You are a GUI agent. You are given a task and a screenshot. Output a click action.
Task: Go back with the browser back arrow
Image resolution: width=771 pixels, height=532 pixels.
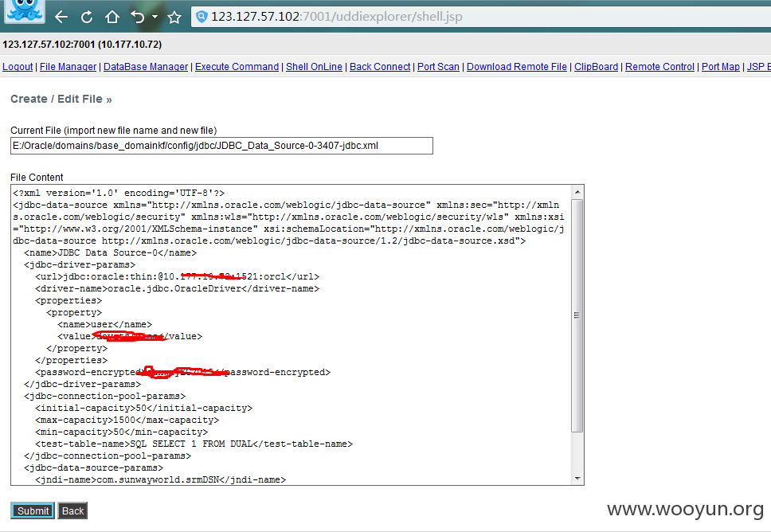(61, 18)
